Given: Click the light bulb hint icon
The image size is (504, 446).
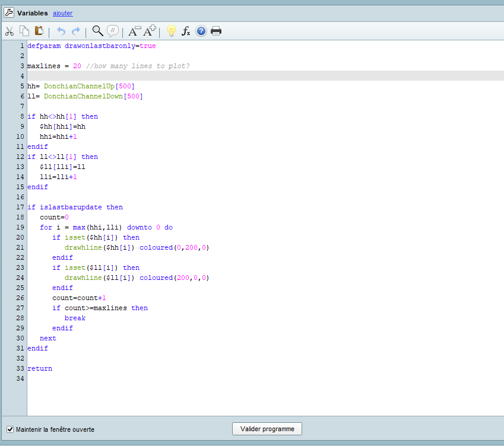Looking at the screenshot, I should (x=171, y=31).
